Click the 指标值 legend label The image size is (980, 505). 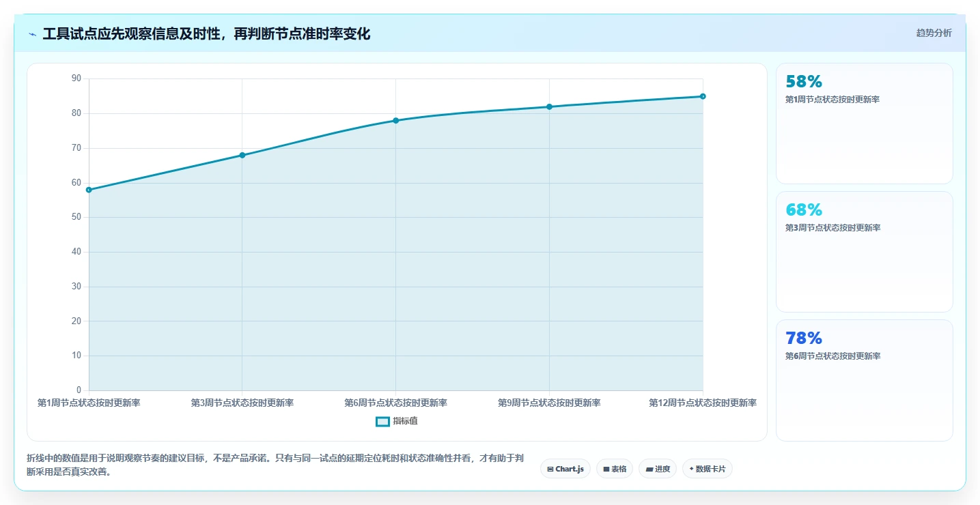[405, 422]
